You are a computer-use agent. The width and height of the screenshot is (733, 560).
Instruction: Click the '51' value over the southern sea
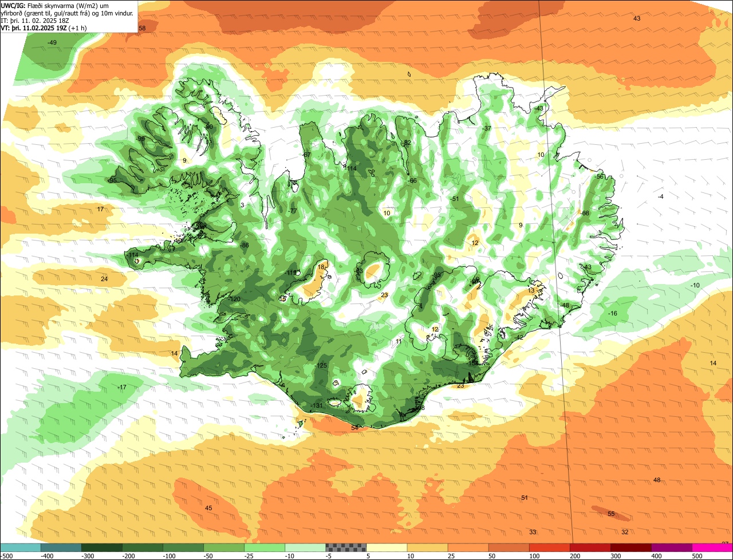tap(524, 498)
